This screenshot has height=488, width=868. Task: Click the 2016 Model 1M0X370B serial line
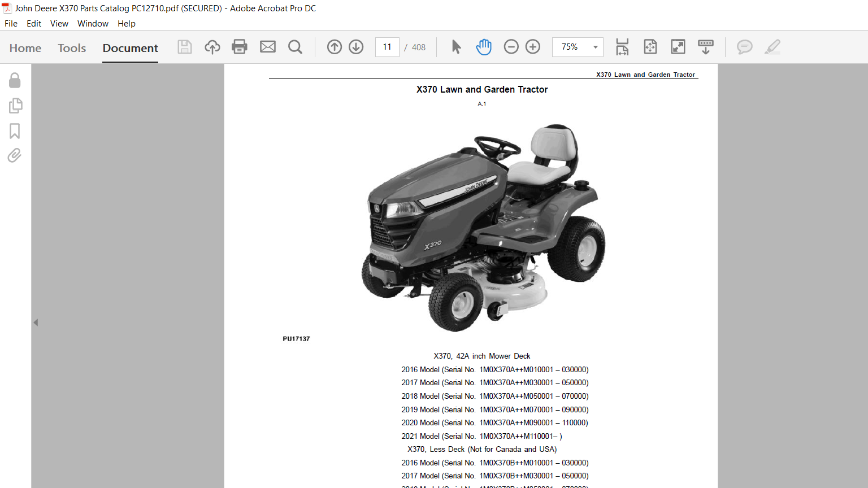click(x=495, y=463)
